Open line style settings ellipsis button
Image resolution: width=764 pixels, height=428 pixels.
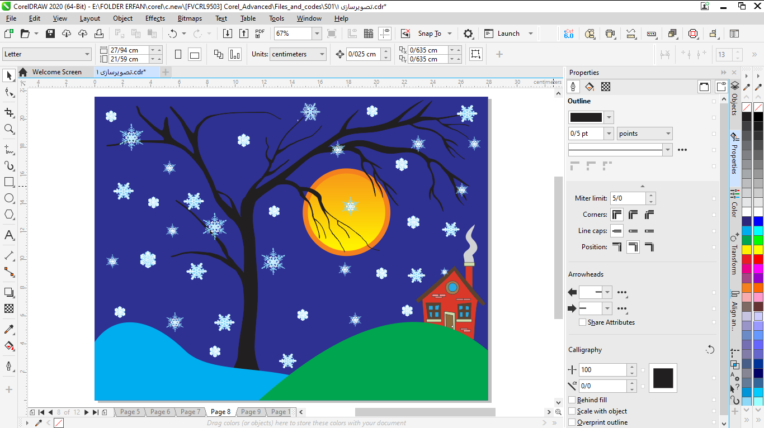coord(682,150)
